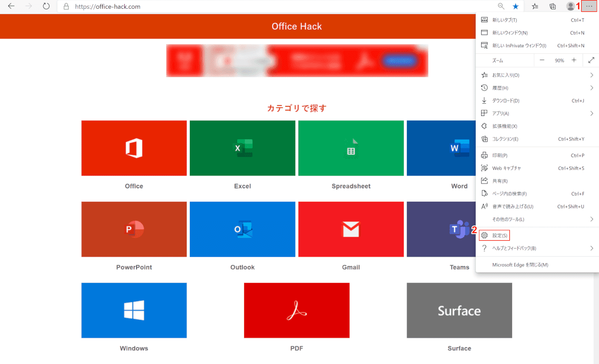Start Web キャプチャ capture
The width and height of the screenshot is (599, 364).
coord(537,168)
